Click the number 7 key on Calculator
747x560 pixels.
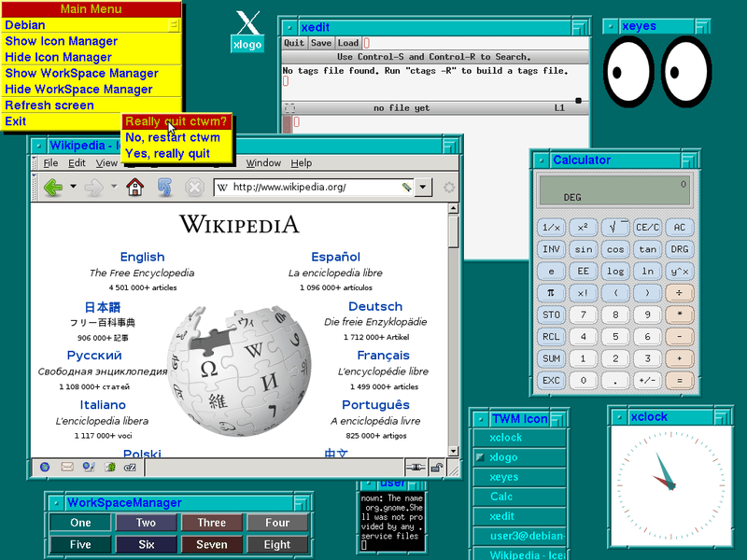coord(583,315)
